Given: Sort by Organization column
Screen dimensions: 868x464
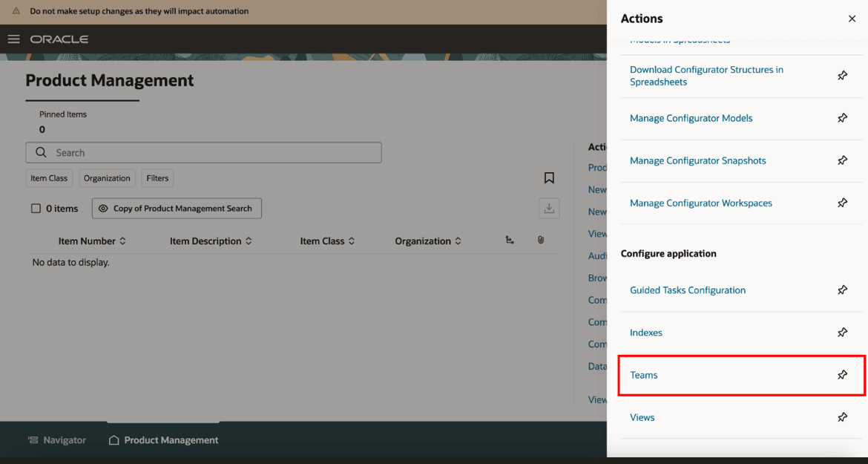Looking at the screenshot, I should click(x=428, y=241).
